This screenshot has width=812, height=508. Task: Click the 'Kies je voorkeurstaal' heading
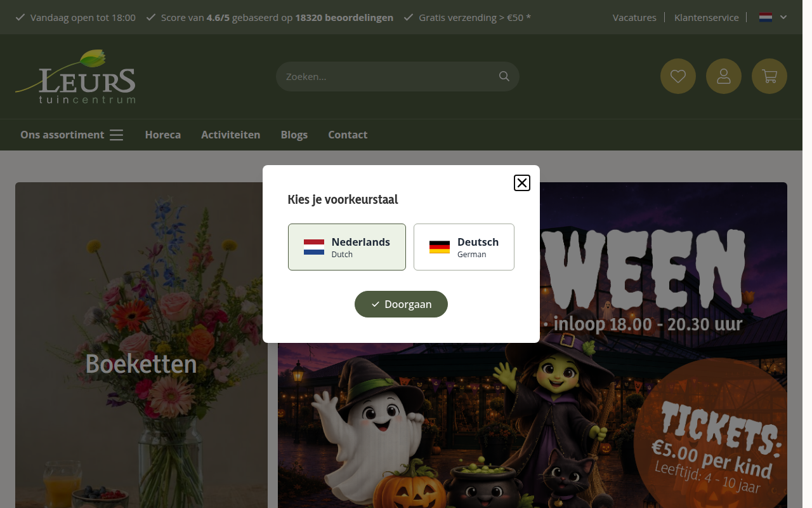[x=343, y=199]
